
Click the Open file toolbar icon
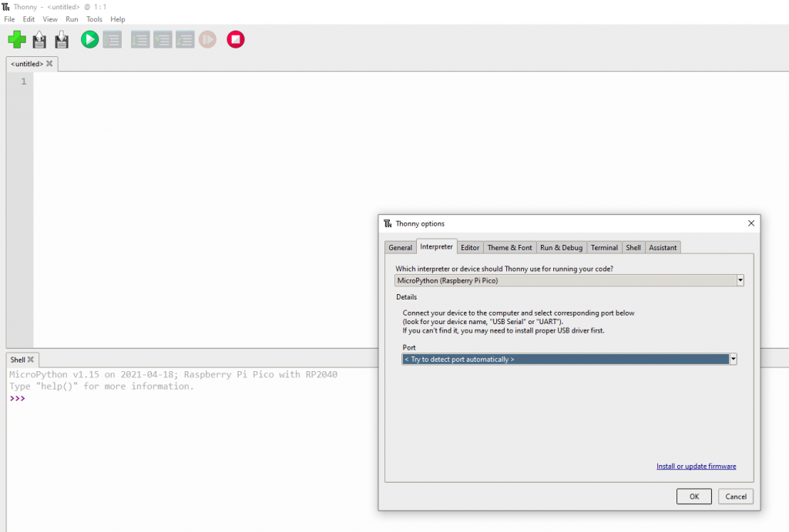pyautogui.click(x=39, y=39)
